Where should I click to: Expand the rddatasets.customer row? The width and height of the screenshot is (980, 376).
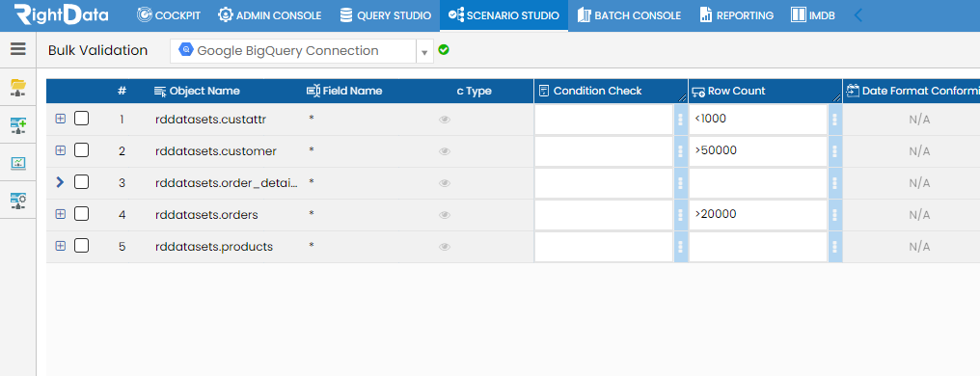60,149
